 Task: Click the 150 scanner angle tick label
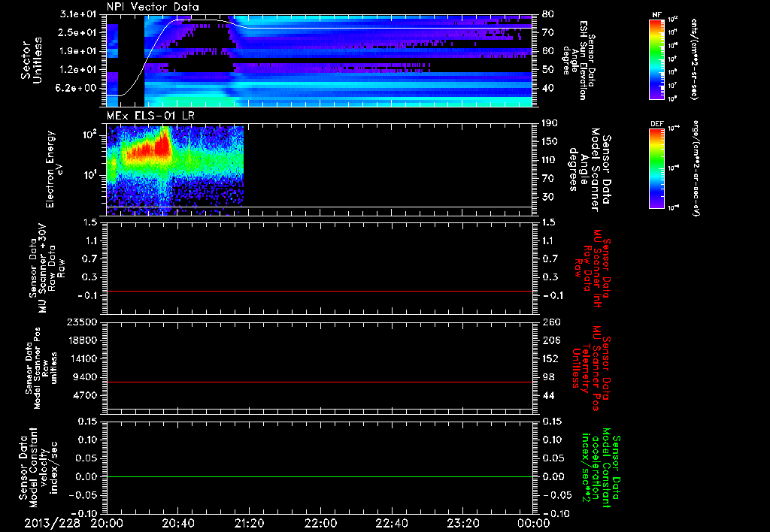550,142
